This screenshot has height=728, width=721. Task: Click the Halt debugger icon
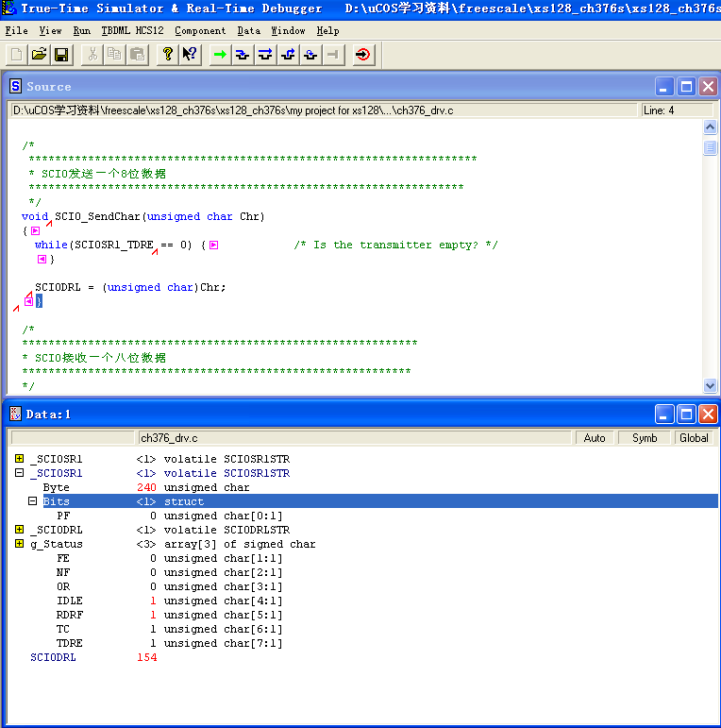(333, 55)
